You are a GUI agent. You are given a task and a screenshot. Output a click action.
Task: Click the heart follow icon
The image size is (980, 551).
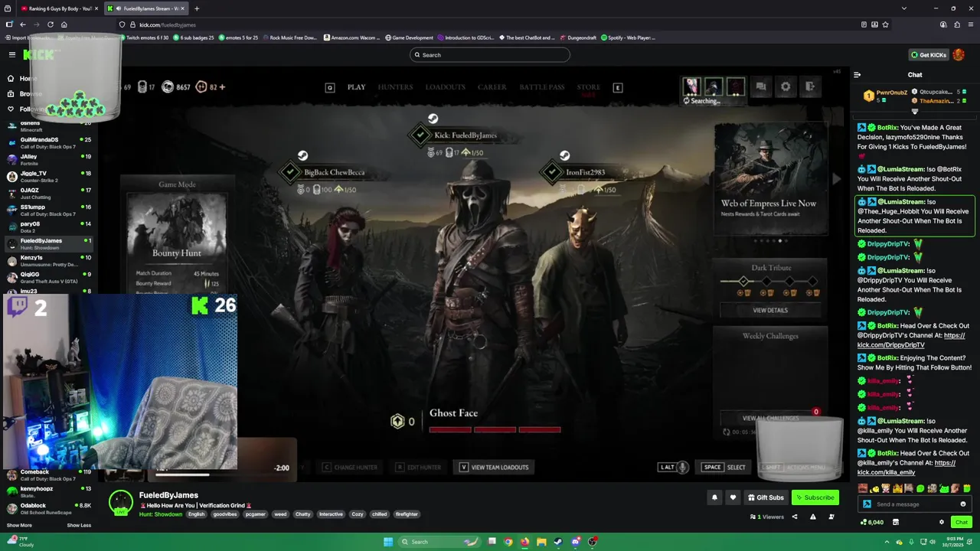733,497
